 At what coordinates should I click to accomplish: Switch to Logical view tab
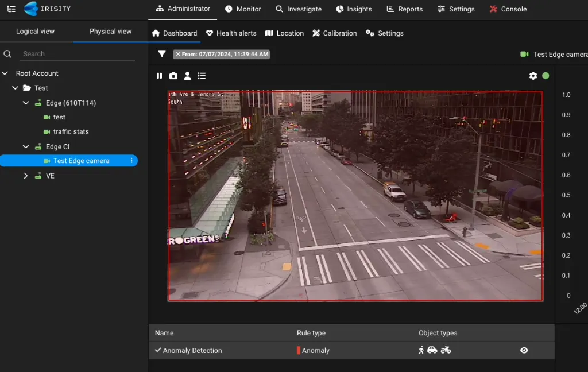[x=35, y=31]
